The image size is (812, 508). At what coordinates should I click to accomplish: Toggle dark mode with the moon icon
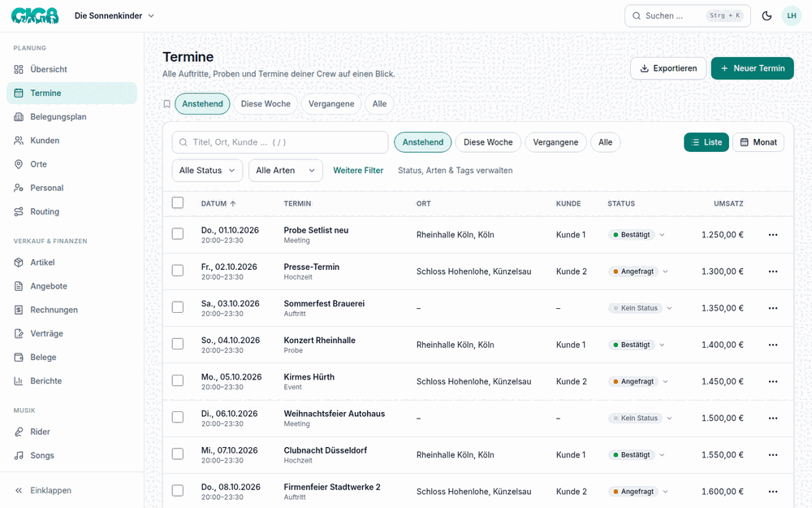(x=767, y=15)
